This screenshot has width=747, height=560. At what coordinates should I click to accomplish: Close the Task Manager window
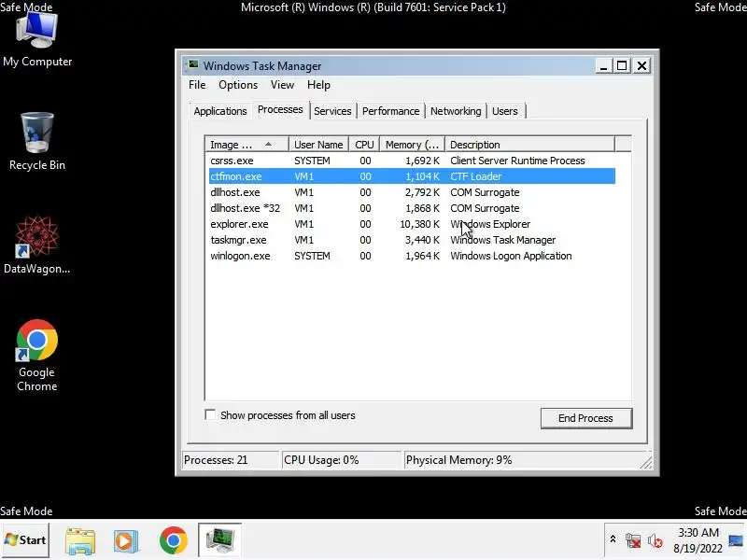[641, 65]
